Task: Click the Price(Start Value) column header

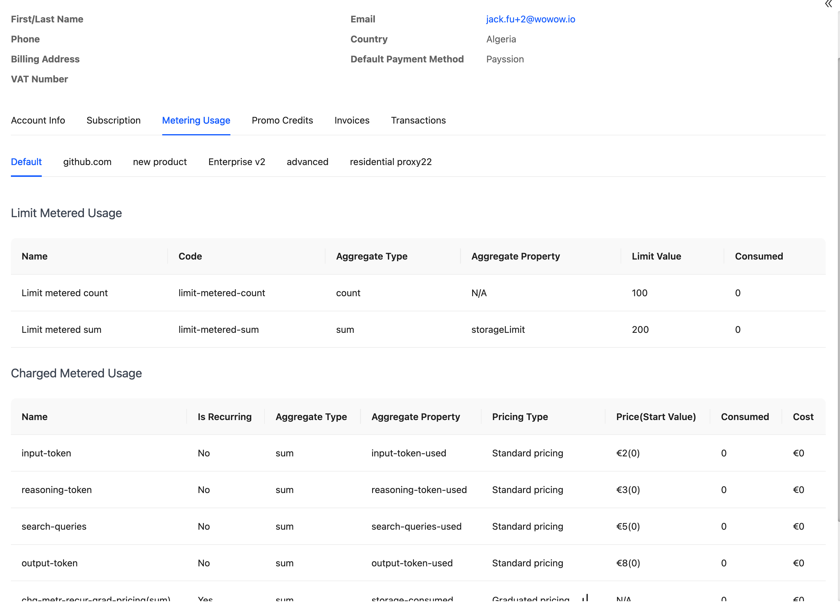Action: pyautogui.click(x=655, y=416)
